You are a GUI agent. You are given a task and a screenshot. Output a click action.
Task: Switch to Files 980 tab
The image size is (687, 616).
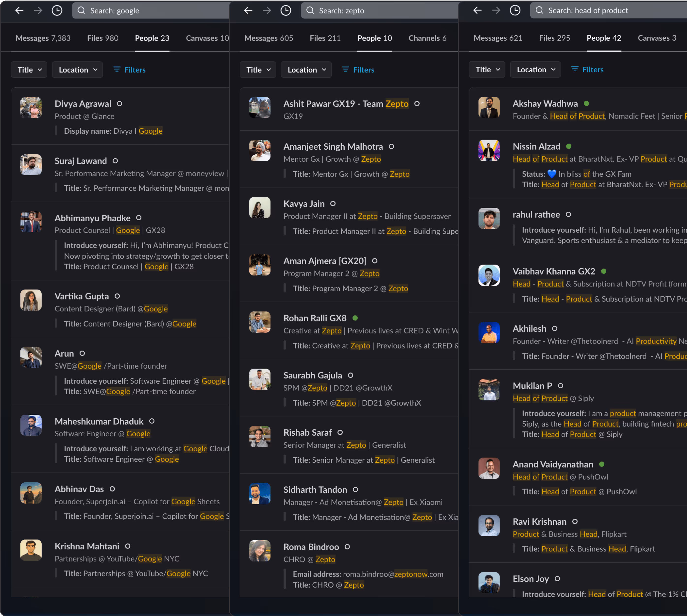coord(103,38)
